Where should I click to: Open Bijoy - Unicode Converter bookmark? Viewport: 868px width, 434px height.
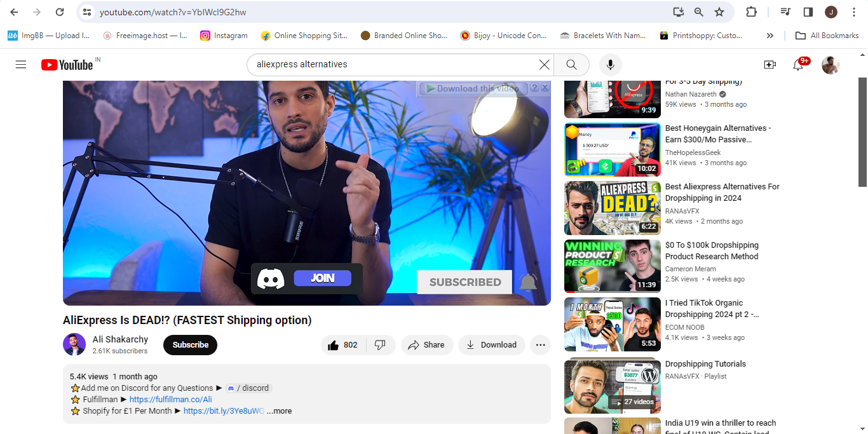(503, 36)
